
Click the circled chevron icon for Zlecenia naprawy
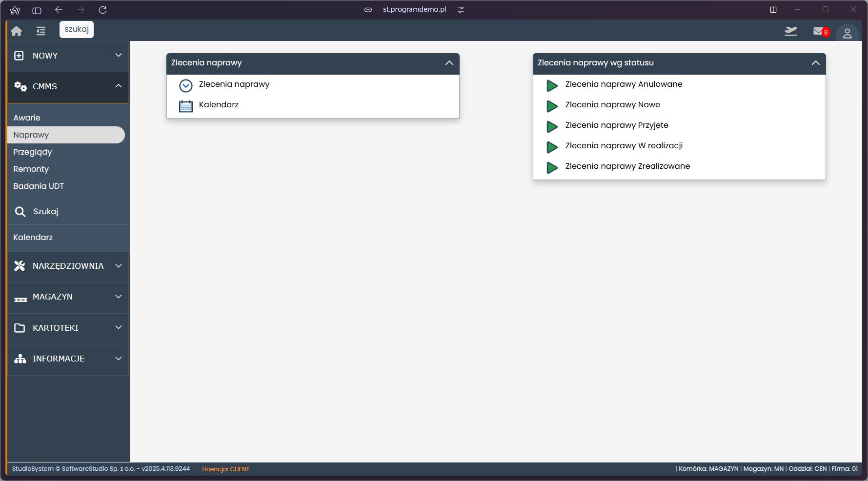[186, 86]
